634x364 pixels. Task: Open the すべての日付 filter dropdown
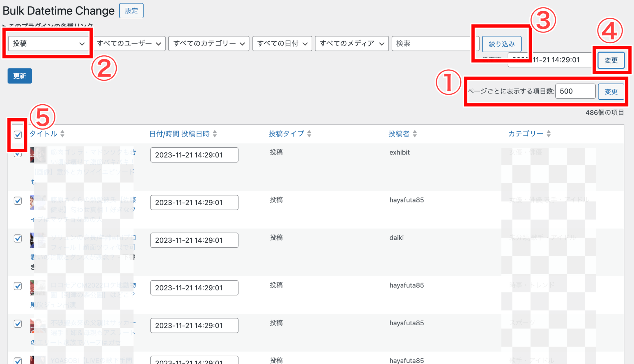(x=282, y=43)
